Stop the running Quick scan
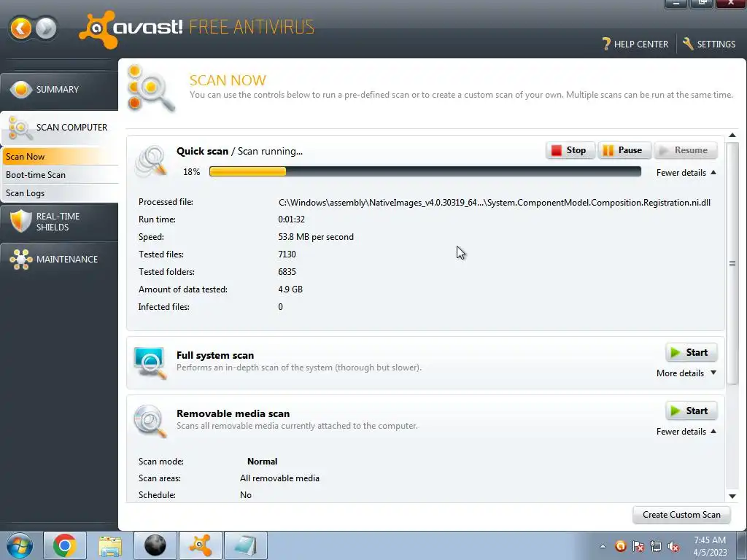This screenshot has height=560, width=747. 570,150
